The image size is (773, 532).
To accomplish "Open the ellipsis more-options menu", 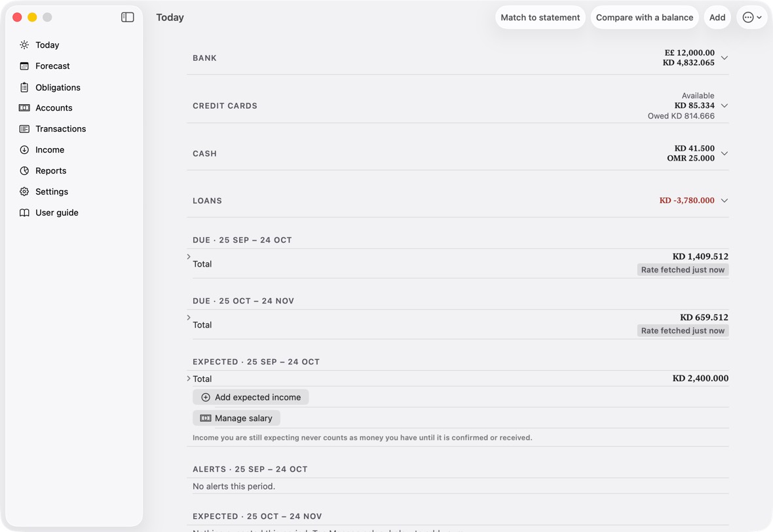I will click(752, 17).
